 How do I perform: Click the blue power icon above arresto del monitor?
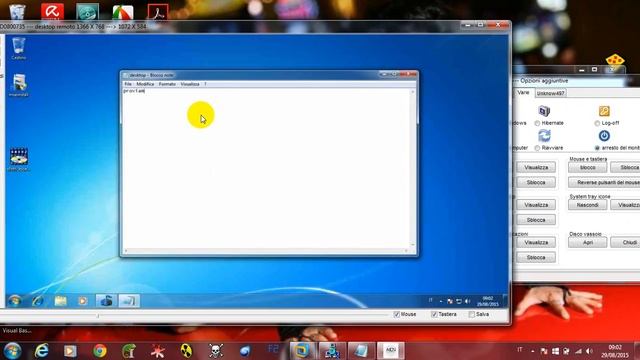click(x=604, y=136)
